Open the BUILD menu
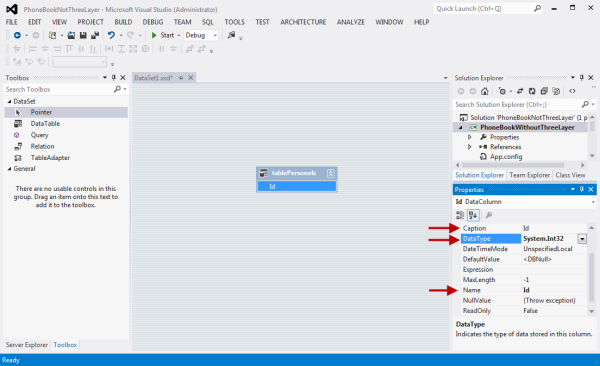This screenshot has height=366, width=600. 123,22
